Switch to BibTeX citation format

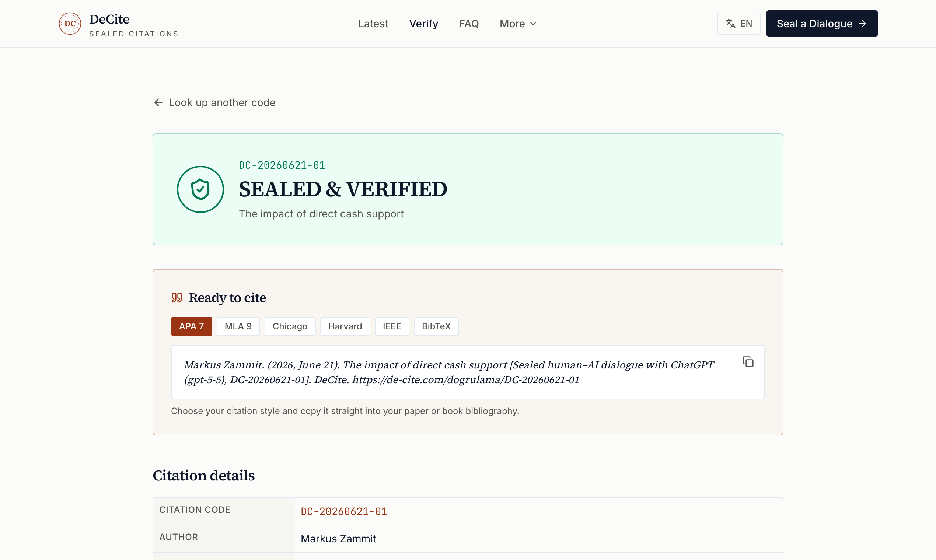(436, 326)
